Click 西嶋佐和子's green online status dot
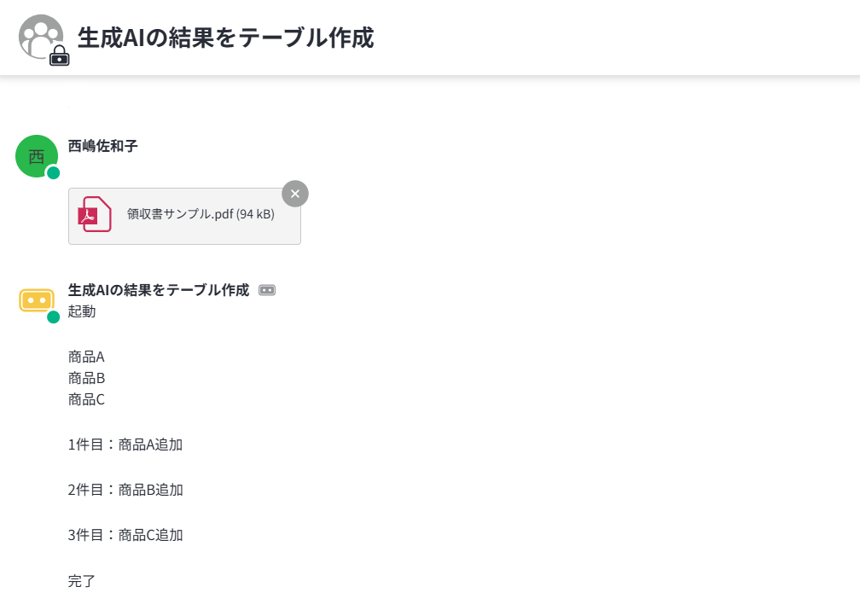The height and width of the screenshot is (616, 860). pos(53,173)
